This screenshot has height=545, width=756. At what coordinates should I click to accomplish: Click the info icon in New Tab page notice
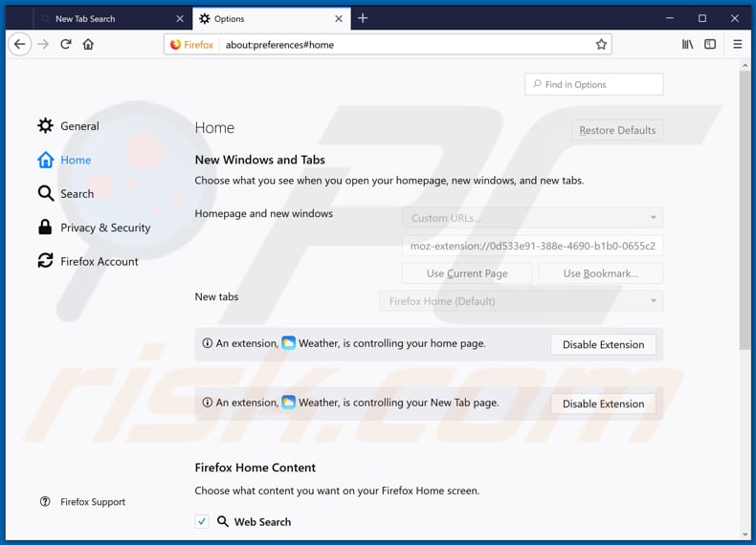click(208, 403)
